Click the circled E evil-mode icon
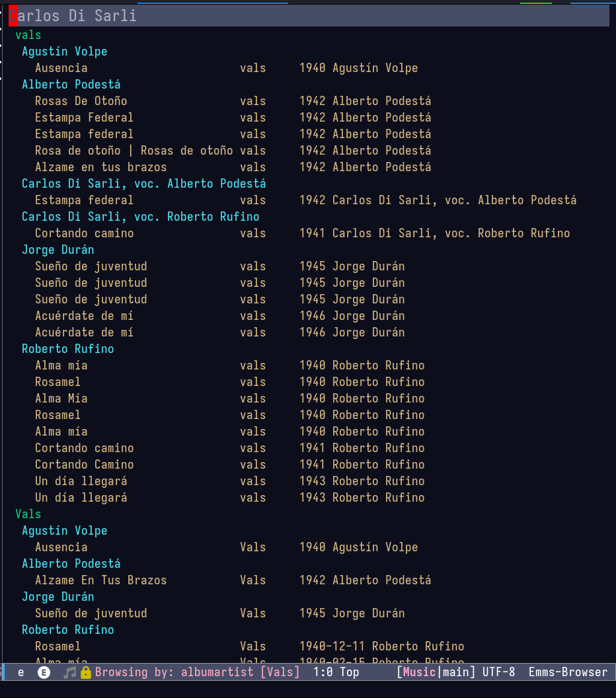The image size is (616, 698). [44, 672]
